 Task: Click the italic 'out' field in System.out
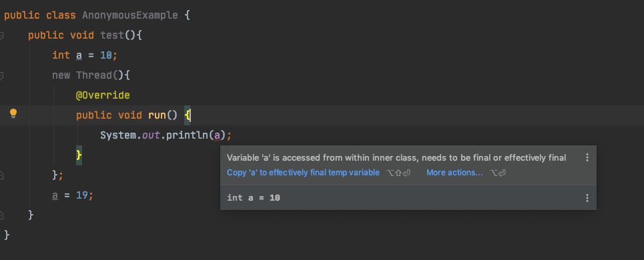coord(150,135)
